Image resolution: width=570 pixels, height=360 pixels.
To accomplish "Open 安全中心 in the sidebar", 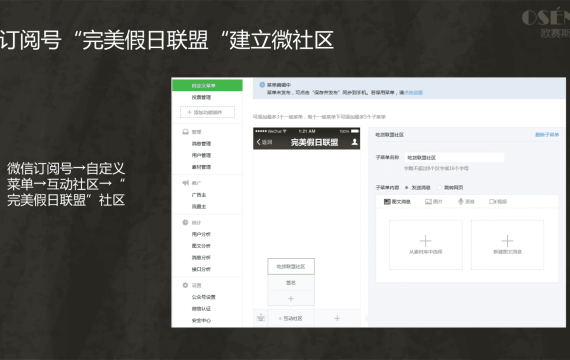I will pyautogui.click(x=201, y=320).
